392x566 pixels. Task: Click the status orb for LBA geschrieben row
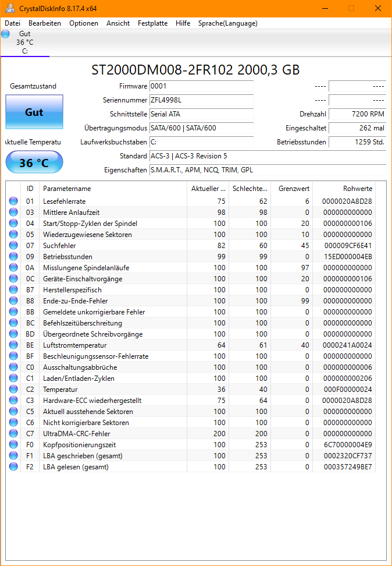pyautogui.click(x=13, y=456)
